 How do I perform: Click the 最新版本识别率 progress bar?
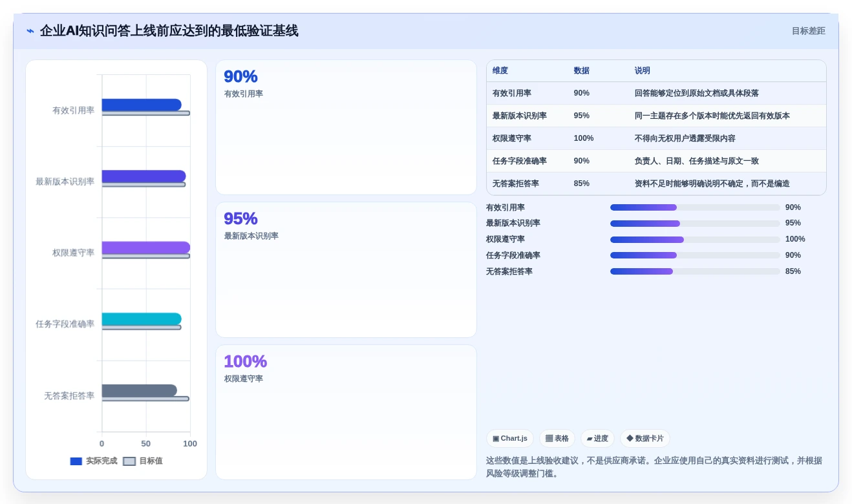[695, 224]
